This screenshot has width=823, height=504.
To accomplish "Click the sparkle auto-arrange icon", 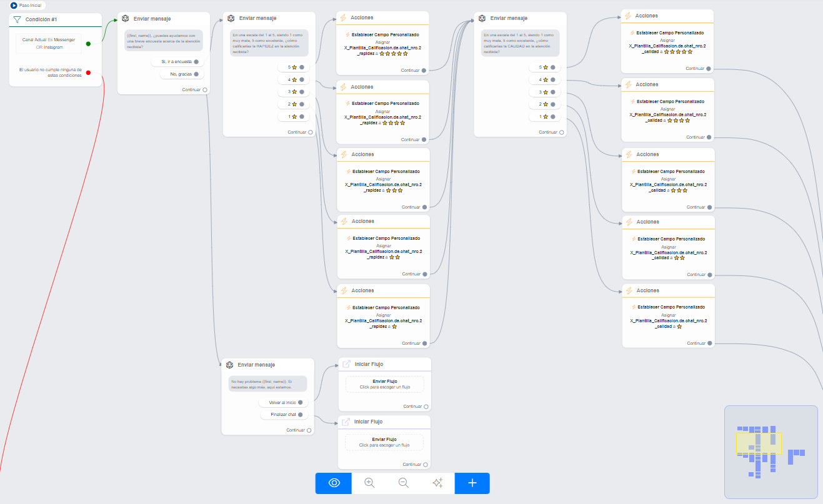I will [x=437, y=483].
